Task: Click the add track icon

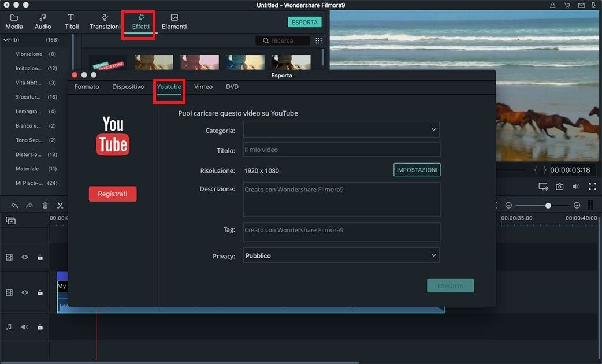Action: click(x=11, y=220)
